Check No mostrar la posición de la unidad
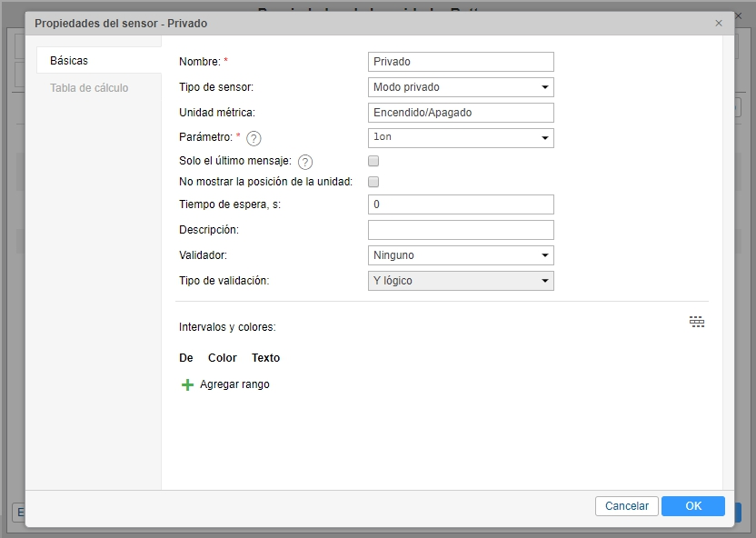The image size is (756, 538). coord(373,182)
